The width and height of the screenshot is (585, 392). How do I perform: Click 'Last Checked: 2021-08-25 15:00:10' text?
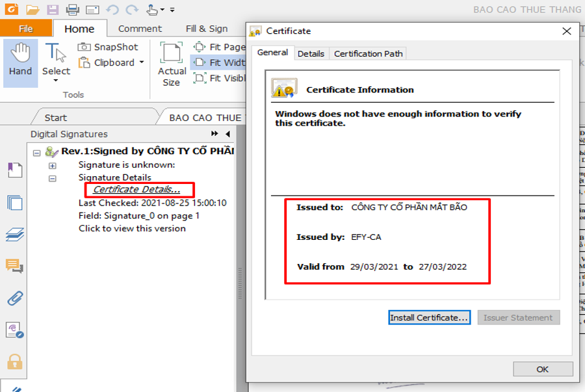(x=153, y=203)
